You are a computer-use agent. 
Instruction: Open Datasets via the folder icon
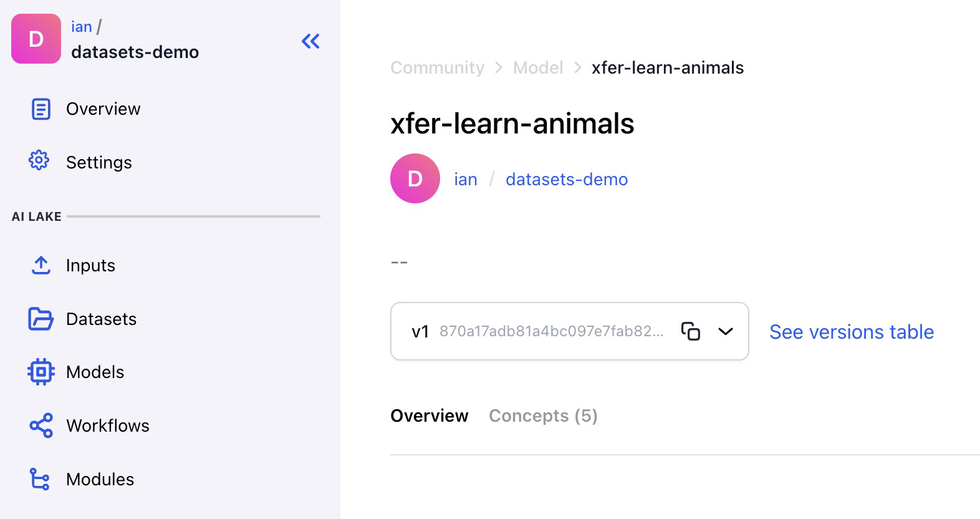(41, 319)
